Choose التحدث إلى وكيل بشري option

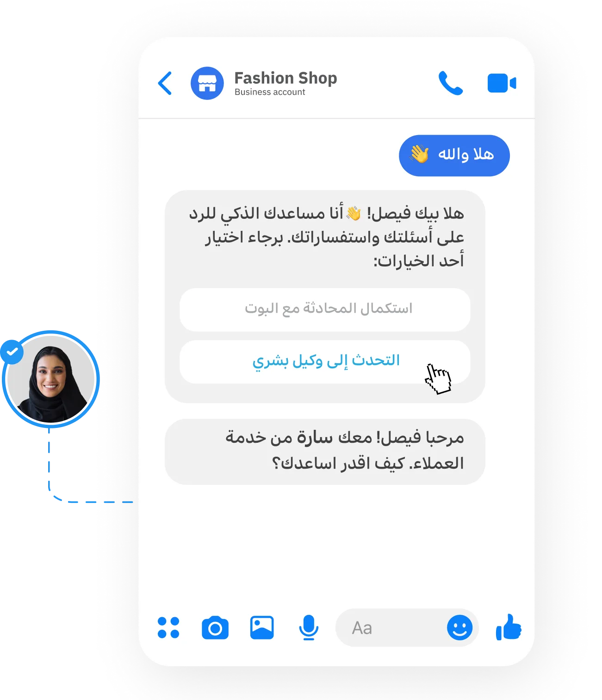click(325, 362)
